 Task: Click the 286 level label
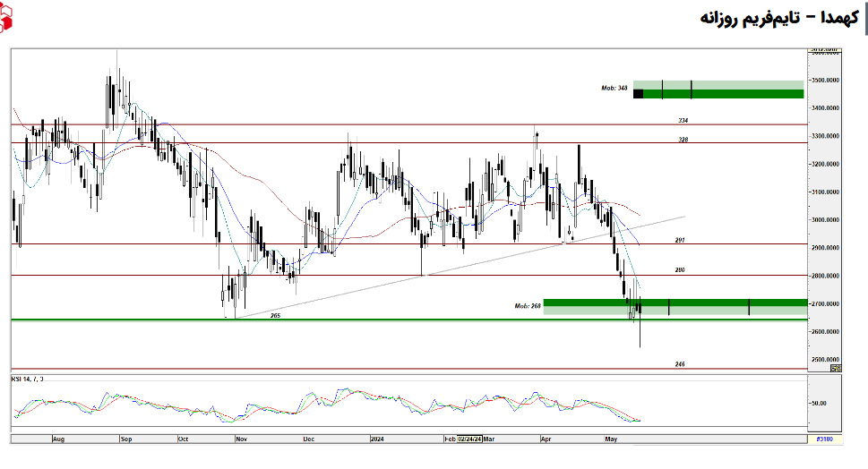tap(680, 269)
